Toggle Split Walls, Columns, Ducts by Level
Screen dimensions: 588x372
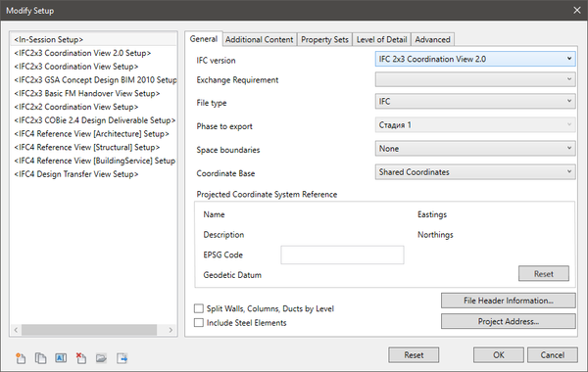coord(199,308)
